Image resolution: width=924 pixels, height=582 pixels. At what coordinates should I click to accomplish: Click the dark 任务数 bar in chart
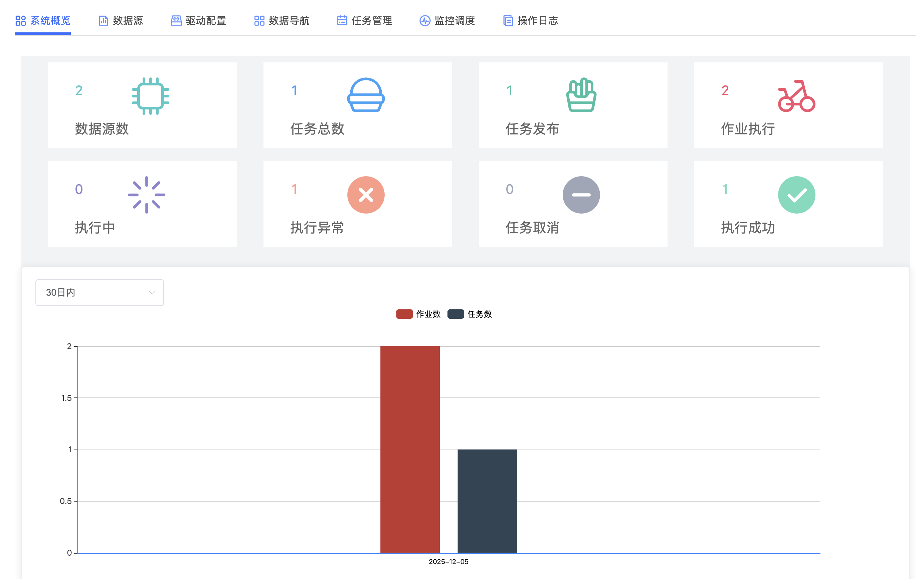point(487,500)
